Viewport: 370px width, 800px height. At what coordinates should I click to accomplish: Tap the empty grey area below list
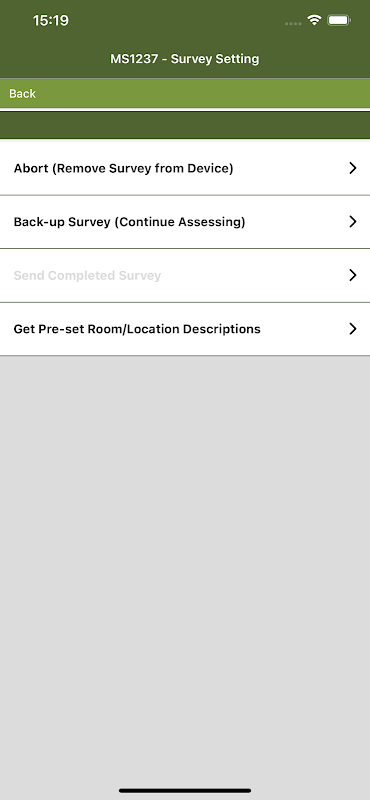pyautogui.click(x=185, y=569)
